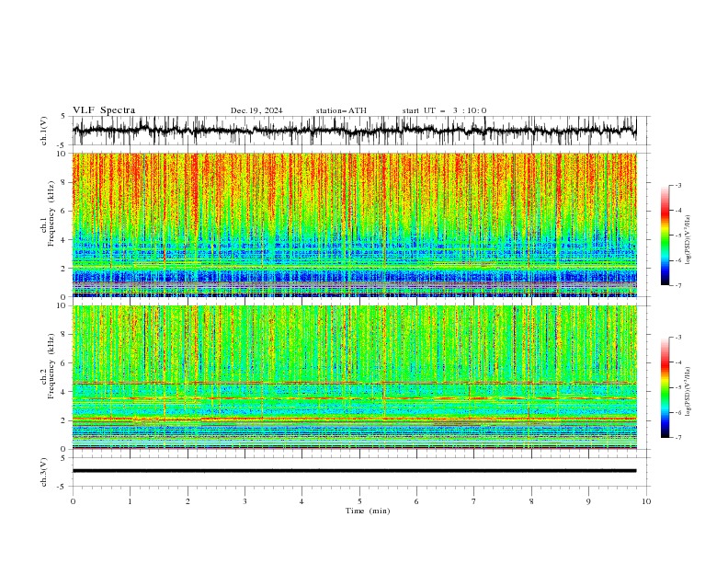Viewport: 728px width, 563px height.
Task: Click the 'start UT = 3:10:0' label
Action: (x=444, y=110)
